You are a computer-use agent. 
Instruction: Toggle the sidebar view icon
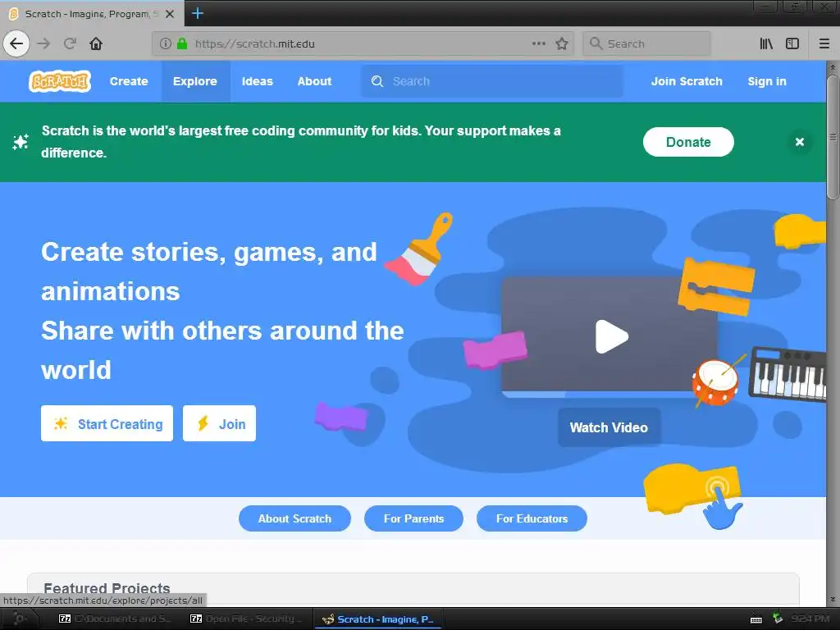click(792, 43)
